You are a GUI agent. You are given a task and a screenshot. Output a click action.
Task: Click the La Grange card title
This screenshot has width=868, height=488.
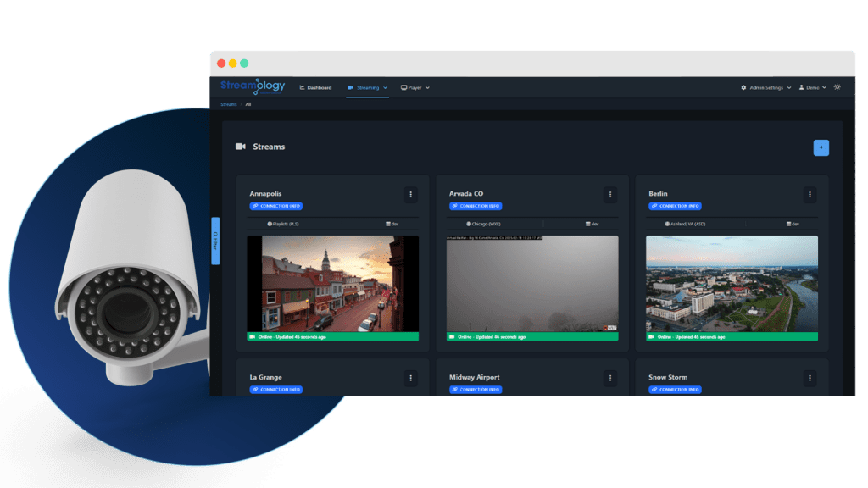265,377
